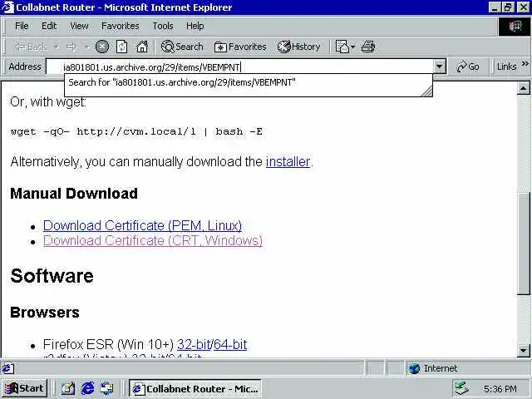
Task: Click the Windows flag throbber logo
Action: 515,27
